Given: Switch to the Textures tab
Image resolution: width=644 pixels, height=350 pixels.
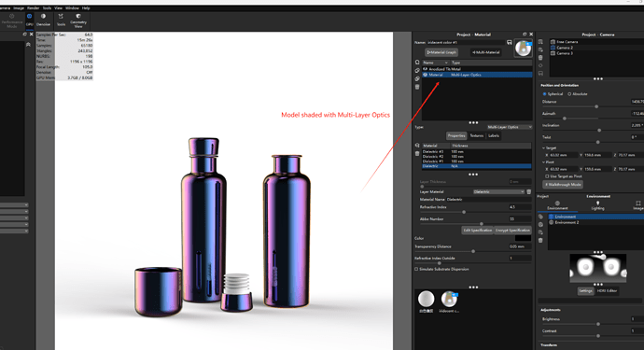Looking at the screenshot, I should [476, 135].
